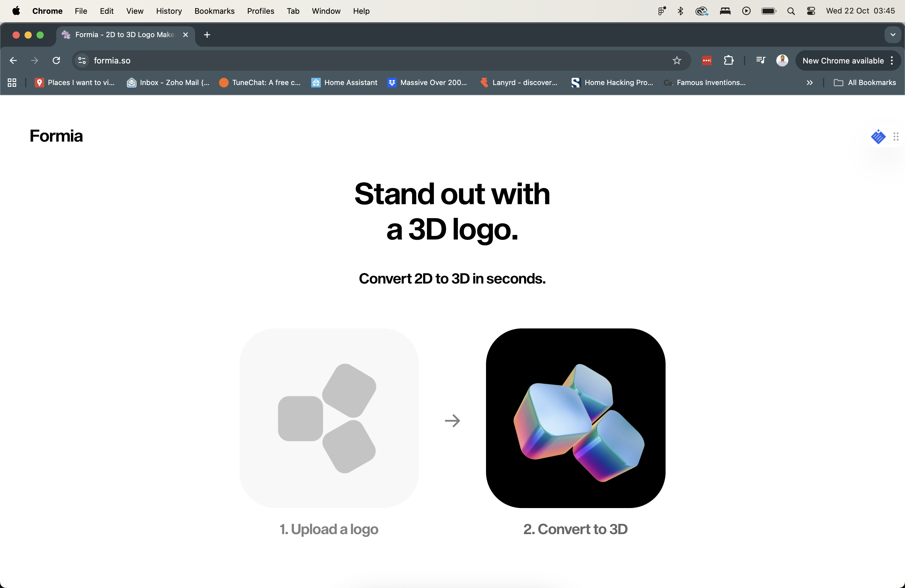905x588 pixels.
Task: Click the blue diamond floating widget icon
Action: tap(878, 137)
